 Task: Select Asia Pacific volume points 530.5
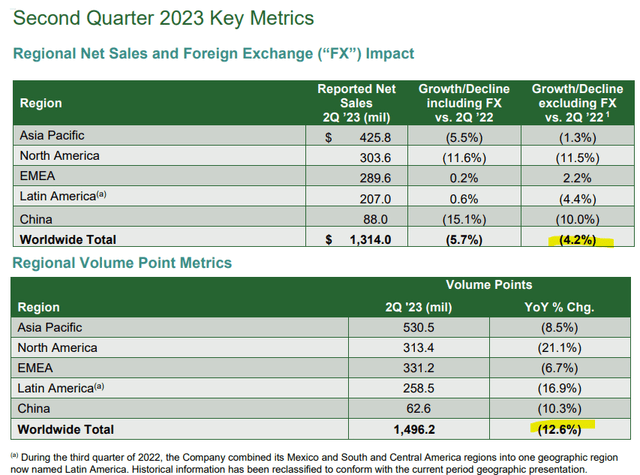tap(418, 327)
